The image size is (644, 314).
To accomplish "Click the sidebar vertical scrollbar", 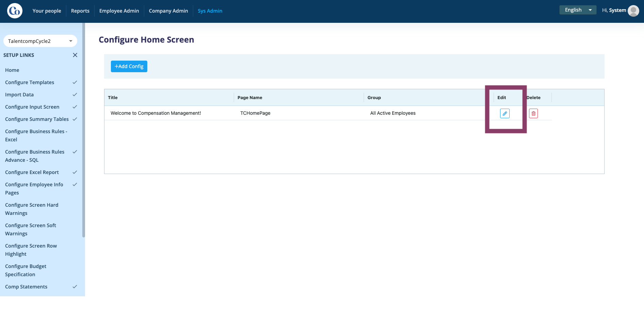I will click(84, 129).
